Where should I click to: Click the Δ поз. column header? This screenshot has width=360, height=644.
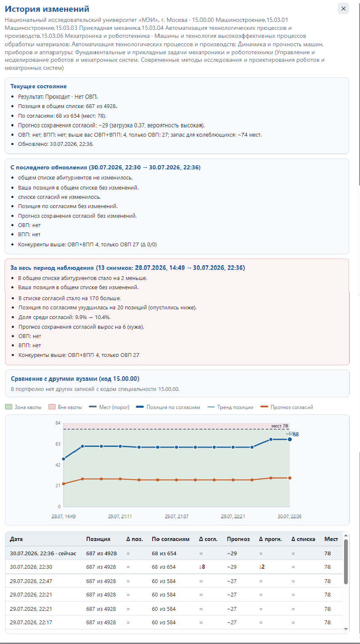(135, 539)
